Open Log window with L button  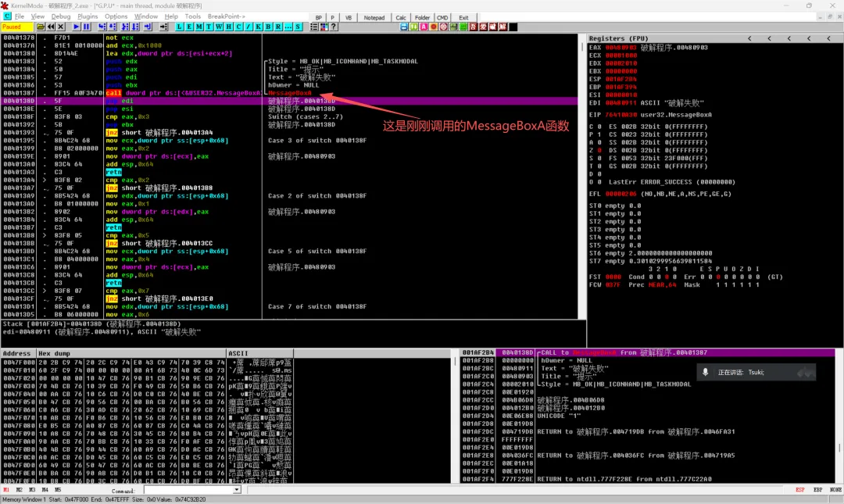coord(179,27)
